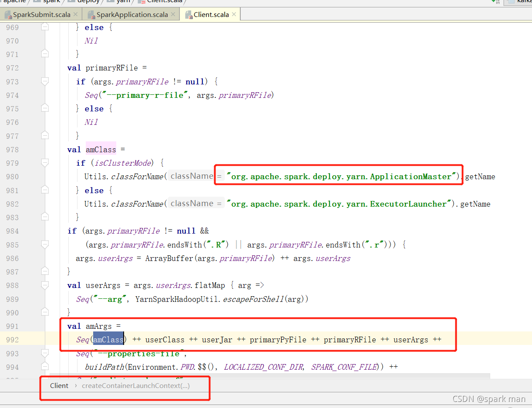Toggle the fold marker on line 977
The image size is (532, 408).
pos(45,135)
